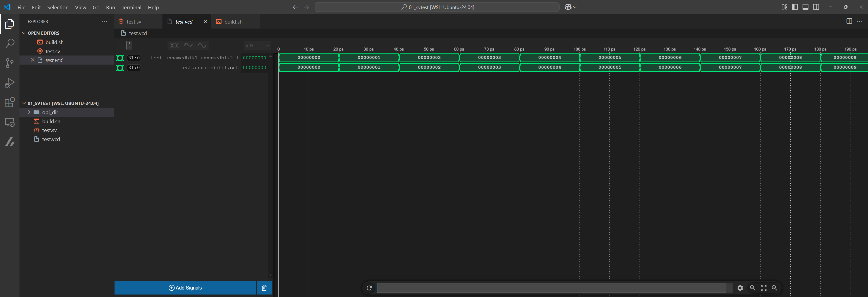This screenshot has height=297, width=868.
Task: Zoom out the waveform view
Action: (x=752, y=288)
